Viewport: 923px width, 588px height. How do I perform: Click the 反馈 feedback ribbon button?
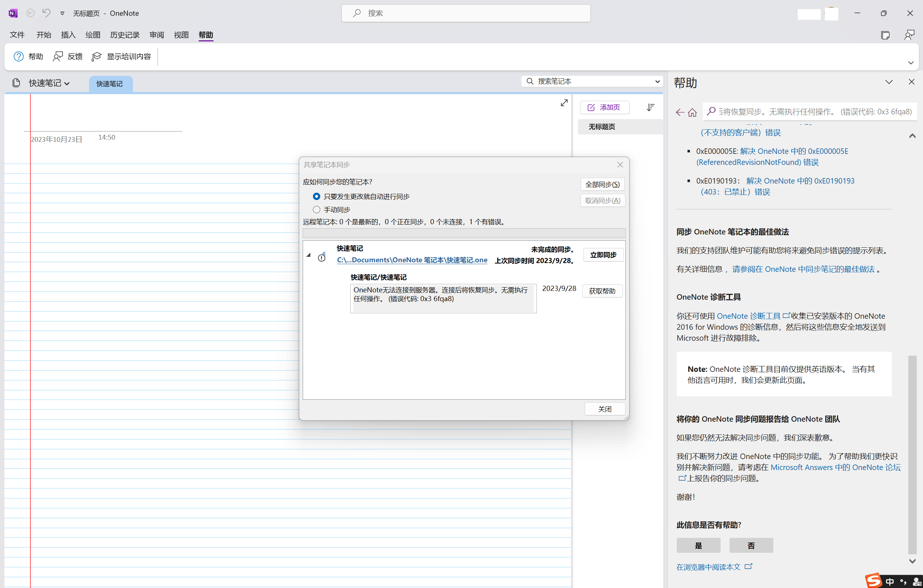point(68,57)
